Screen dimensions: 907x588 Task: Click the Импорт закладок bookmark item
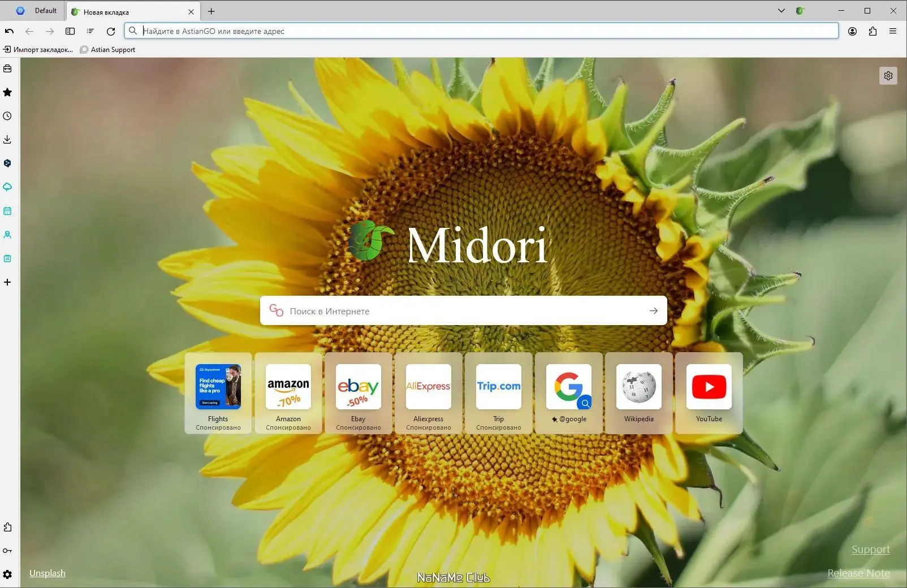click(38, 50)
